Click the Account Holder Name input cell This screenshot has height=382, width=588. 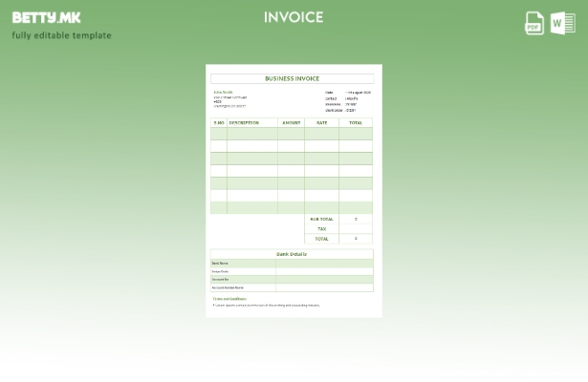(x=324, y=287)
